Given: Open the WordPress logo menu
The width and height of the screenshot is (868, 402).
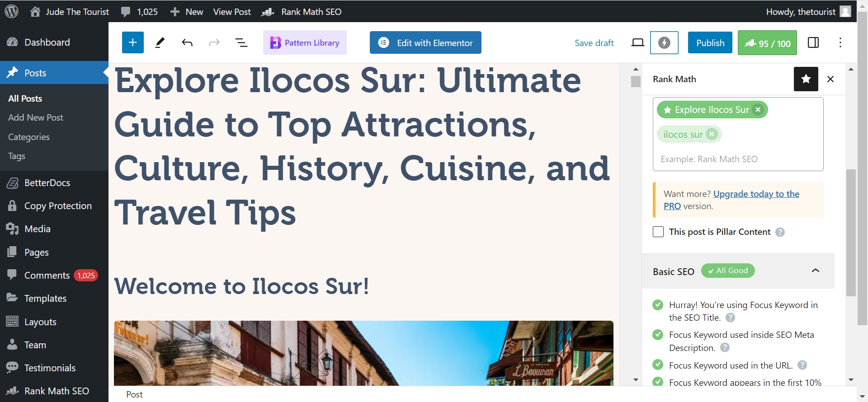Looking at the screenshot, I should [x=11, y=11].
